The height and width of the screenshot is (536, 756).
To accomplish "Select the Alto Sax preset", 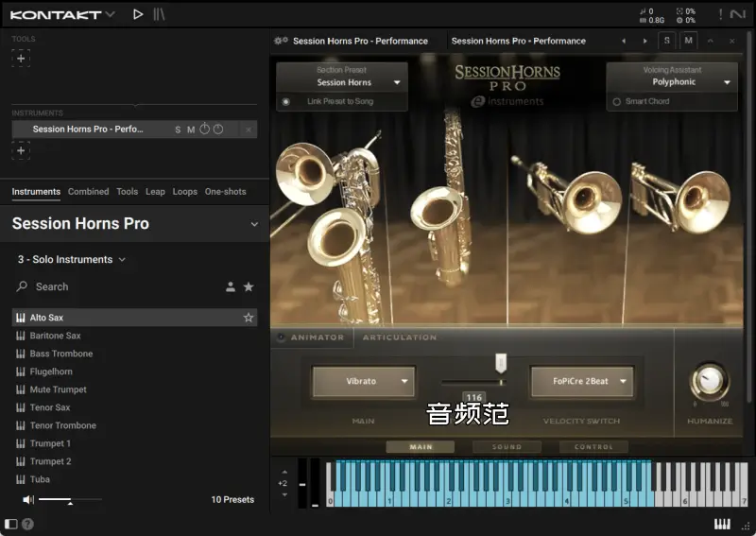I will click(134, 318).
